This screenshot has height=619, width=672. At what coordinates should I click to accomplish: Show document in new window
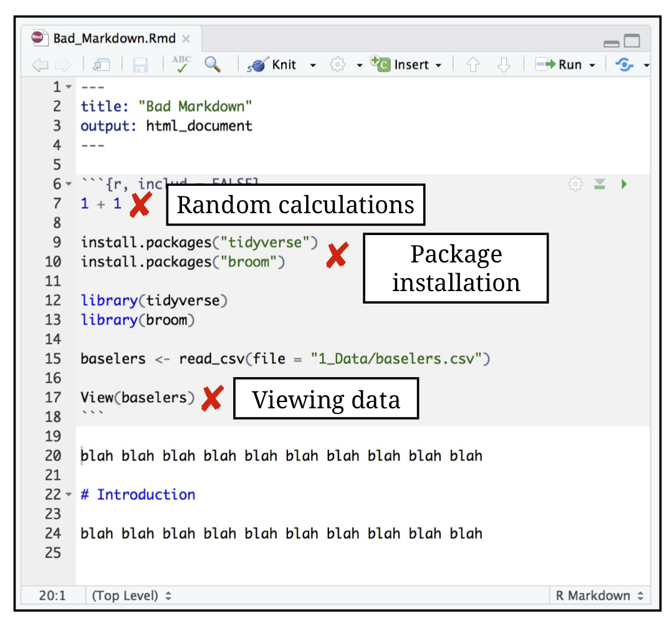click(x=102, y=65)
